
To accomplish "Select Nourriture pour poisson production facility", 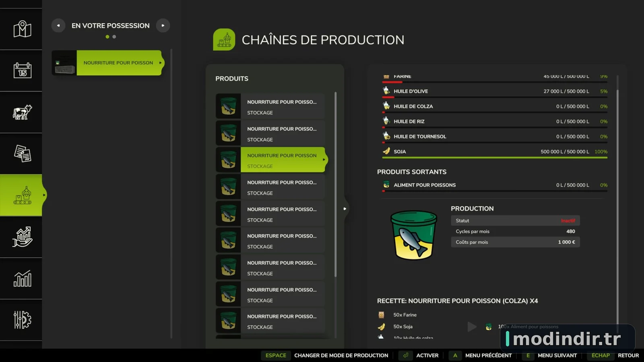I will point(109,63).
